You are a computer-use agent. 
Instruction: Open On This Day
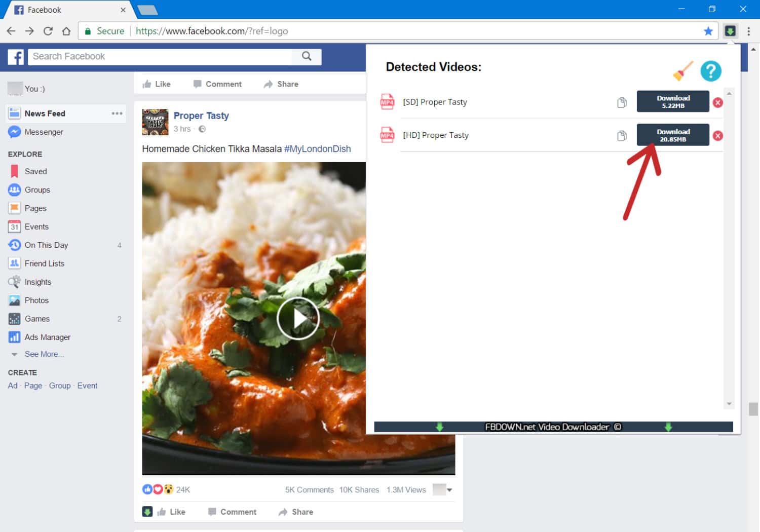(x=39, y=245)
